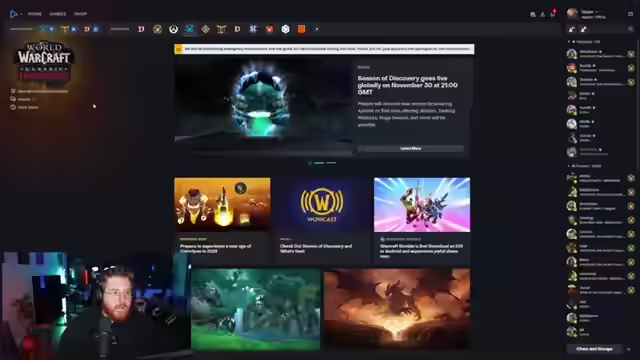Switch to the Shop tab
Screen dimensions: 640x360
[x=80, y=14]
